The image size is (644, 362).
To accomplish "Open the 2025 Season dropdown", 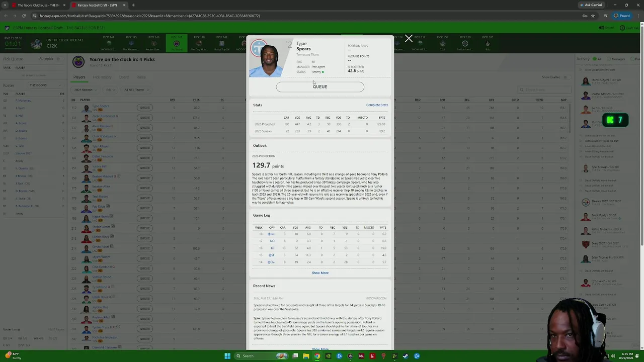I will [85, 90].
